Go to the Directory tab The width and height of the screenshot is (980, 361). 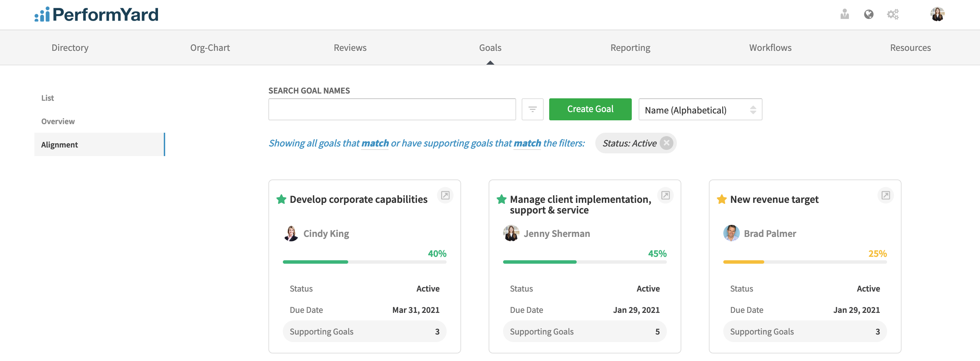coord(70,48)
